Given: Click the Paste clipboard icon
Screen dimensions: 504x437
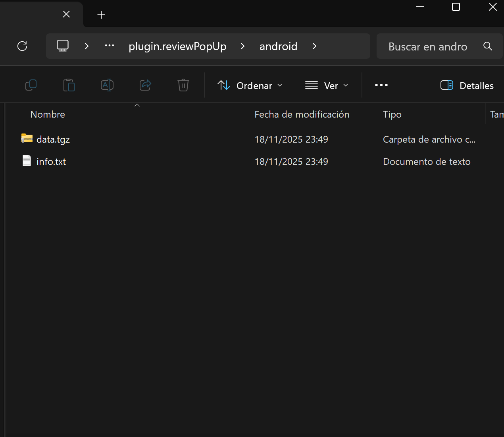Looking at the screenshot, I should pos(69,85).
